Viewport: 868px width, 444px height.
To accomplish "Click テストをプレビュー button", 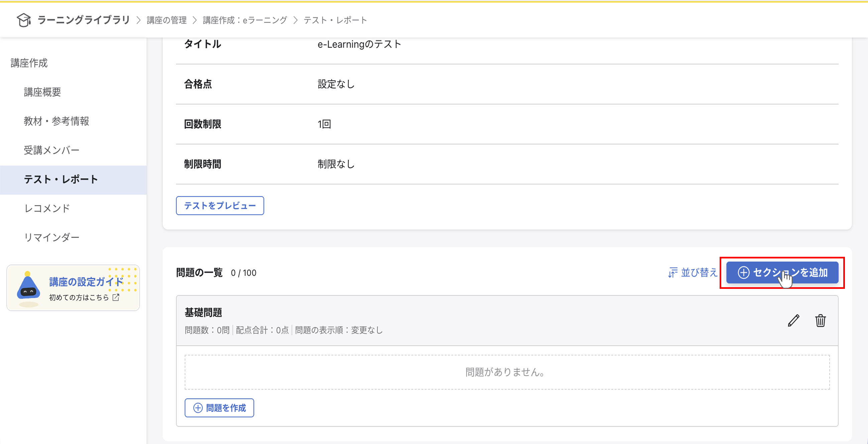I will pos(220,205).
